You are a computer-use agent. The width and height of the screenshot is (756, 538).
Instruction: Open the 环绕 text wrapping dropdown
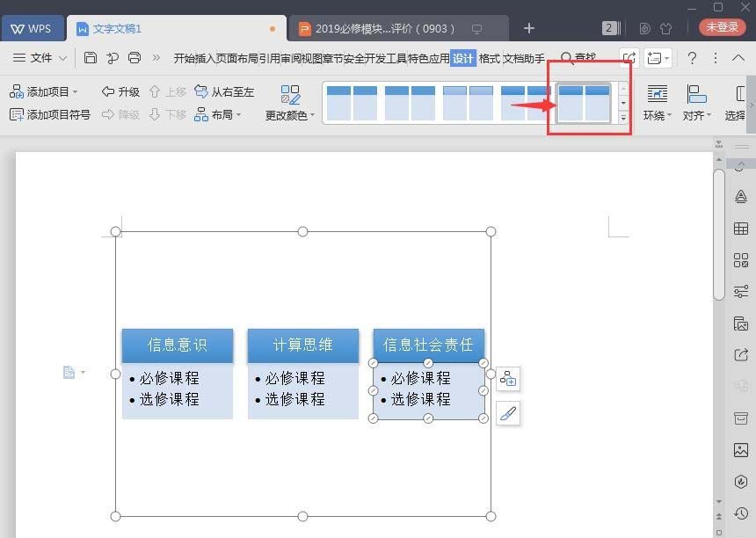[x=658, y=103]
